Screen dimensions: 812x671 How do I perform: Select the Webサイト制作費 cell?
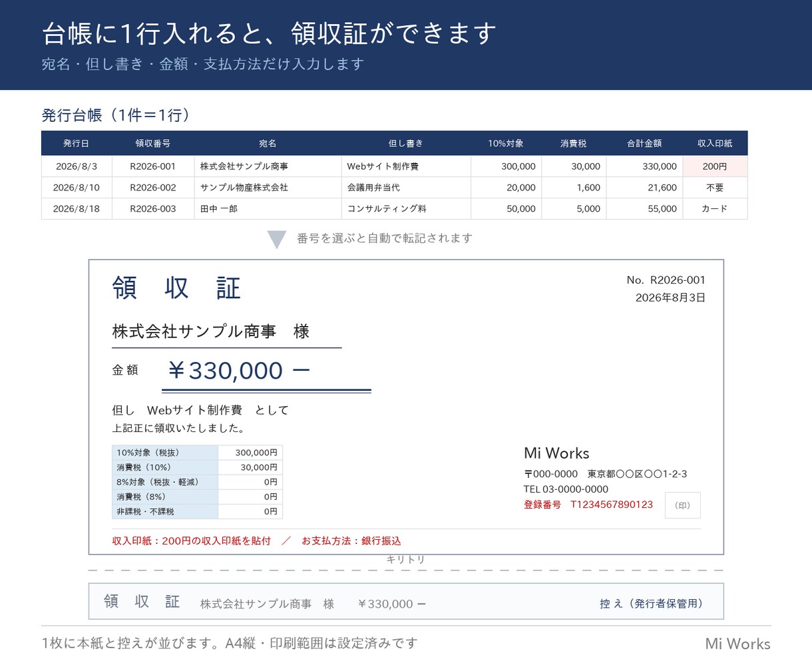point(406,166)
